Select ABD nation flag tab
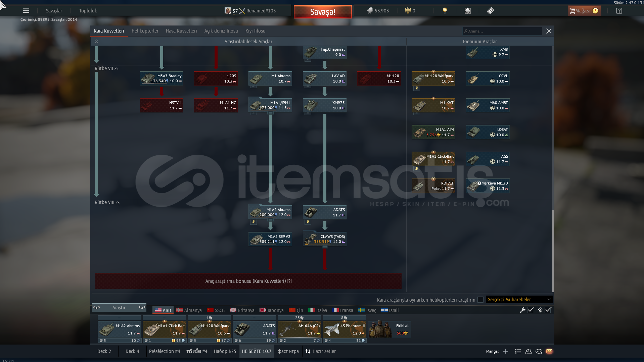This screenshot has width=644, height=362. tap(163, 310)
